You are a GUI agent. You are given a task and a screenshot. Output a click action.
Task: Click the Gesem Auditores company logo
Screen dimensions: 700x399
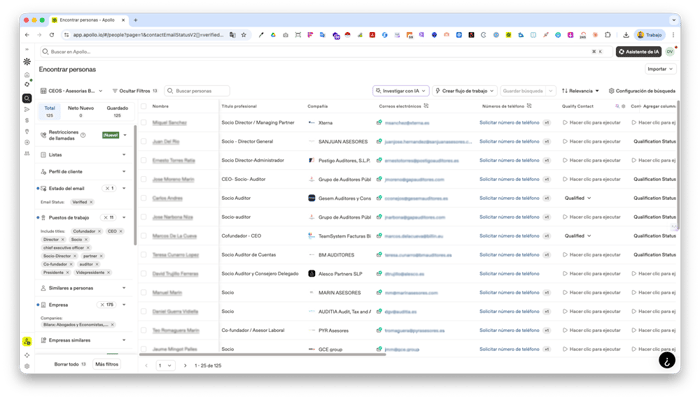tap(312, 198)
